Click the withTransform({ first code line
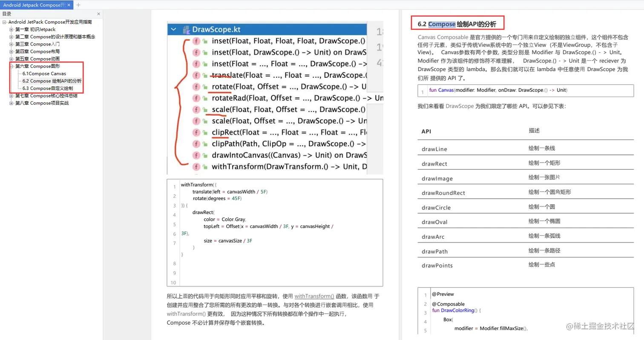Viewport: 644px width, 340px height. coord(199,185)
